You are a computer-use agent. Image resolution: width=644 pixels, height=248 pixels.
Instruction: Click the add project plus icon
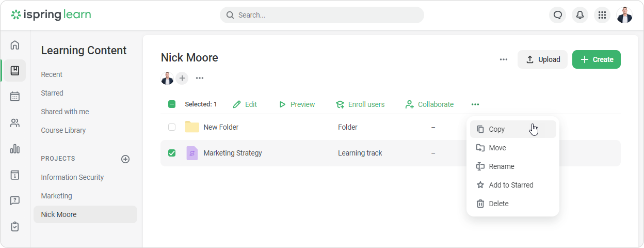pos(125,159)
